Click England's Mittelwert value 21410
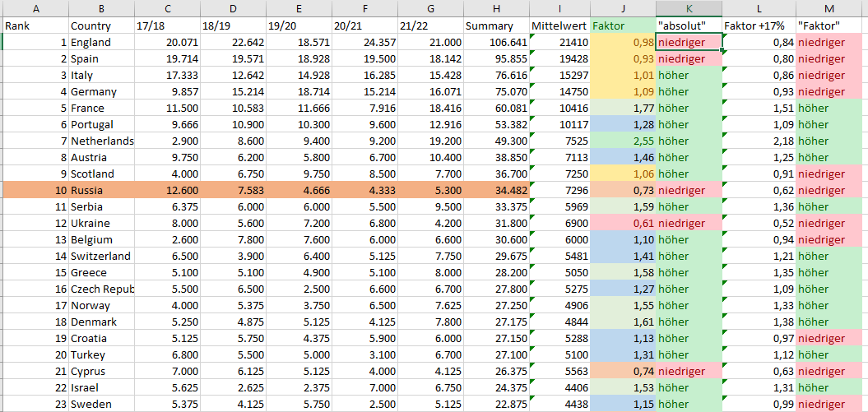 coord(560,43)
